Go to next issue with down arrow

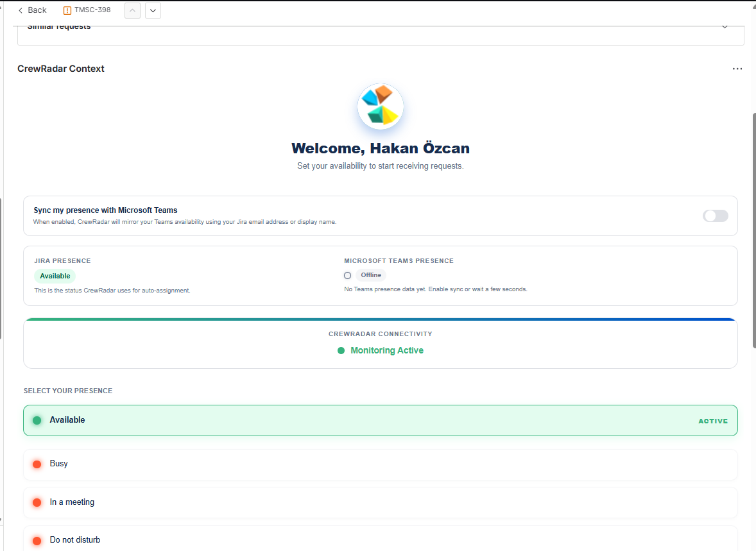pos(153,11)
